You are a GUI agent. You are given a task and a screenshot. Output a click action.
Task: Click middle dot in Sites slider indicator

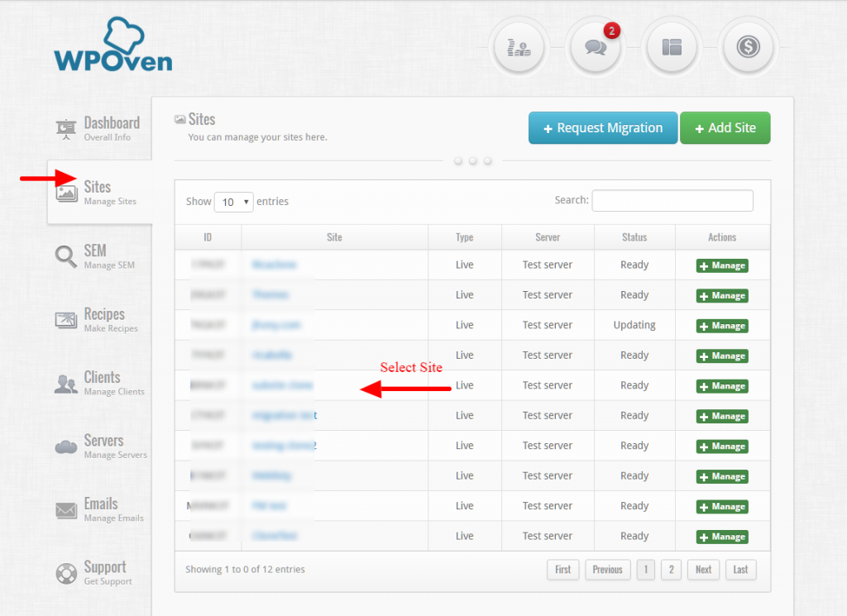coord(472,161)
